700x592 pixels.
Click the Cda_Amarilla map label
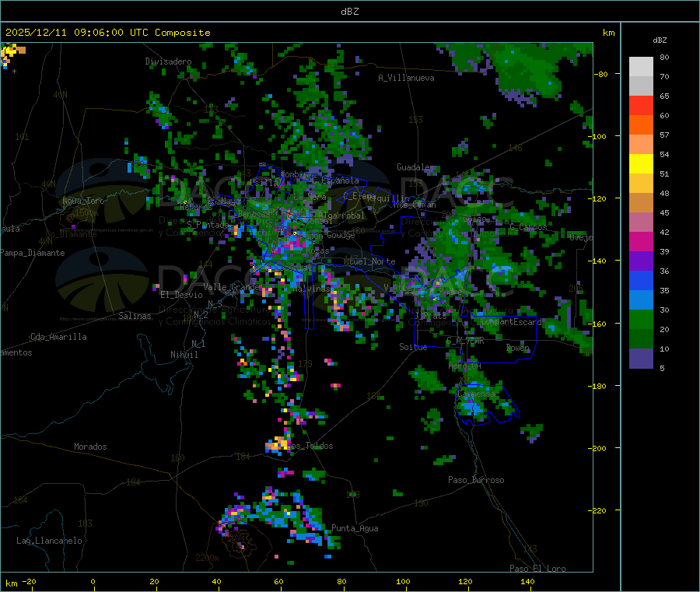point(58,337)
